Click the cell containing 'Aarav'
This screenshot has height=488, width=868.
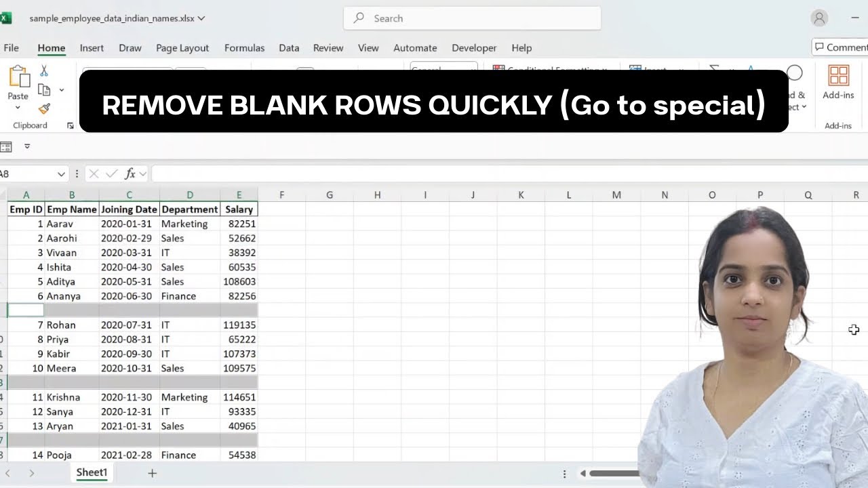pyautogui.click(x=72, y=224)
